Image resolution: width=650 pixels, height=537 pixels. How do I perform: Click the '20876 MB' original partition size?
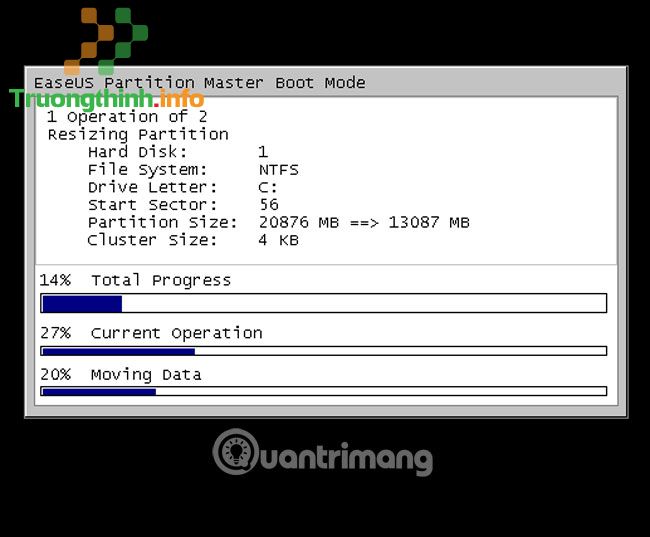pos(299,222)
